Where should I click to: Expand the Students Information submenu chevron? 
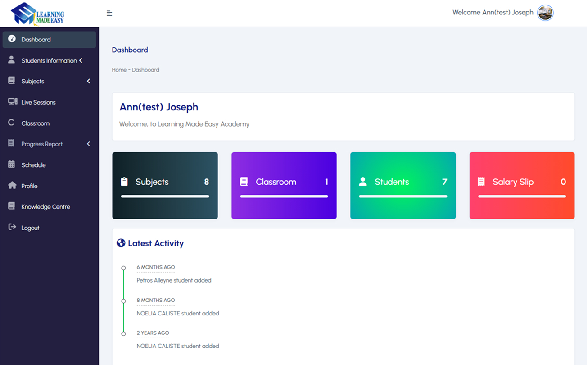pos(81,60)
